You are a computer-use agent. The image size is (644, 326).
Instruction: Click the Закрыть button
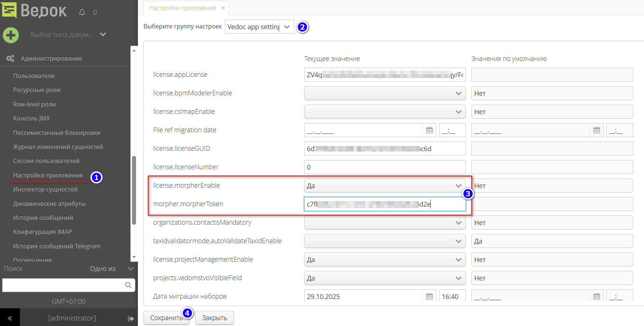[x=214, y=318]
